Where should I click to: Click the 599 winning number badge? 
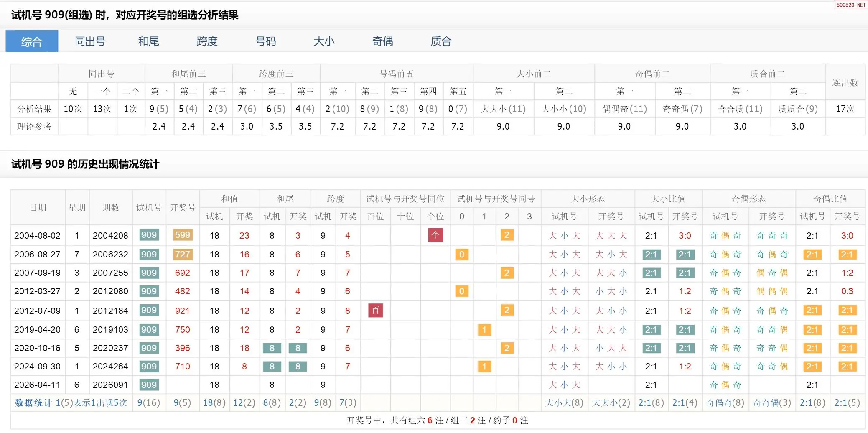point(182,235)
